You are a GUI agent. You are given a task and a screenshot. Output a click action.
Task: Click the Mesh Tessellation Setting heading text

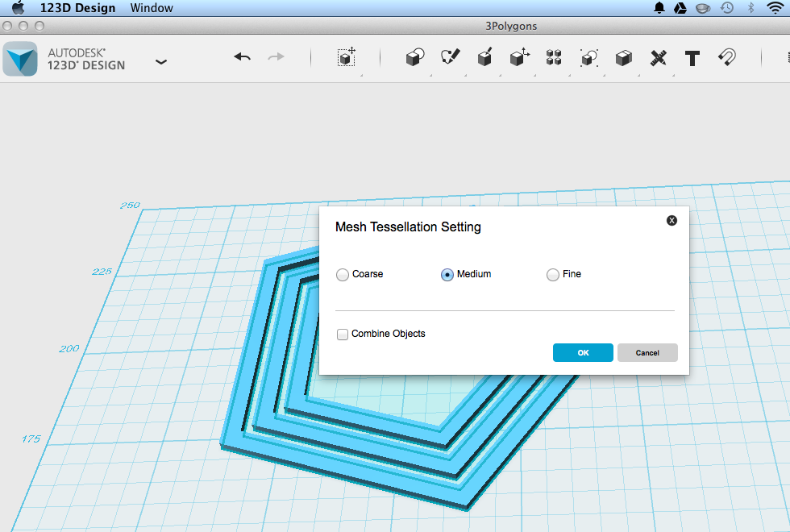tap(408, 227)
